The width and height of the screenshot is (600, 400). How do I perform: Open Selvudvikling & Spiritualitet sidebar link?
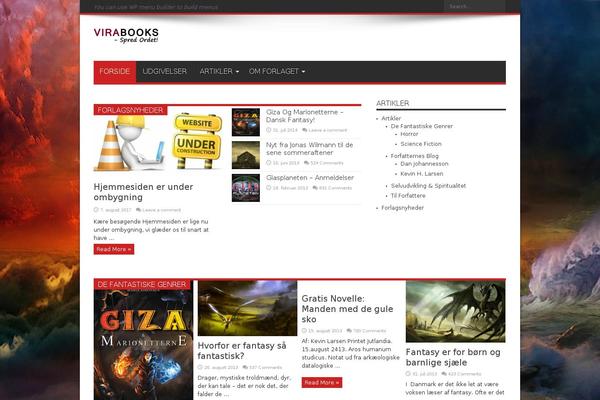click(428, 186)
